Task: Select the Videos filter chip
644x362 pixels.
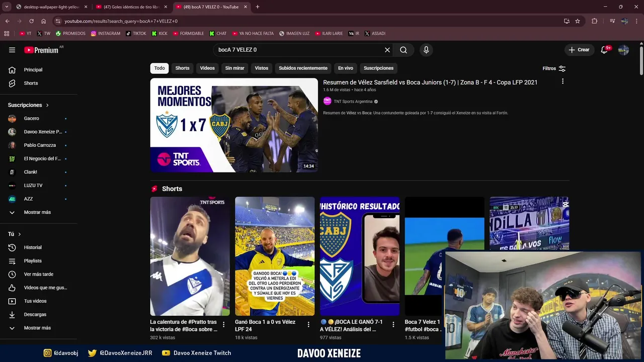Action: pos(207,68)
